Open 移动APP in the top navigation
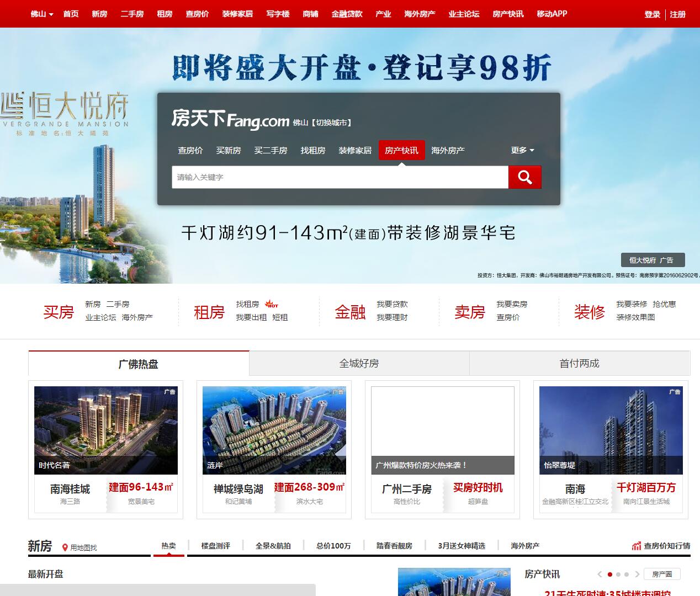 click(551, 14)
